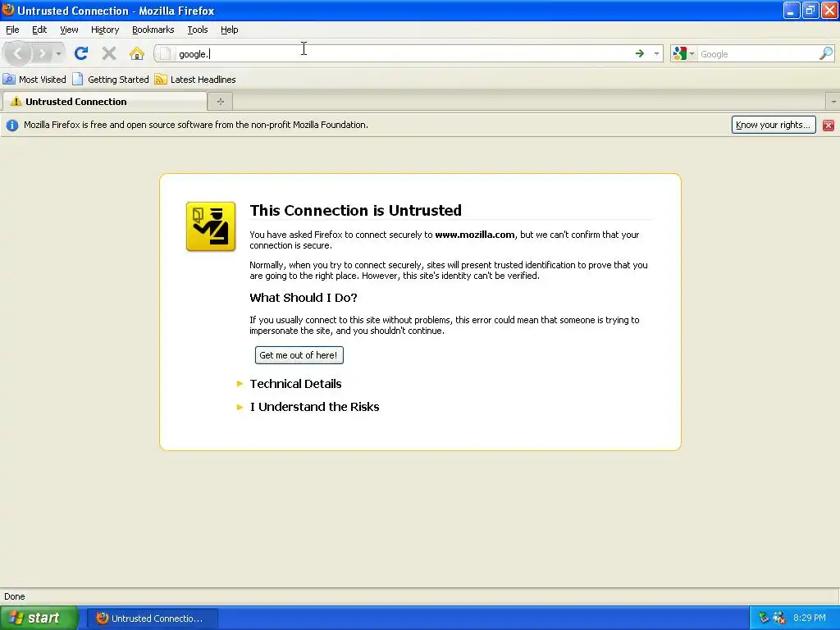Viewport: 840px width, 630px height.
Task: Open the Tools menu
Action: [x=197, y=30]
